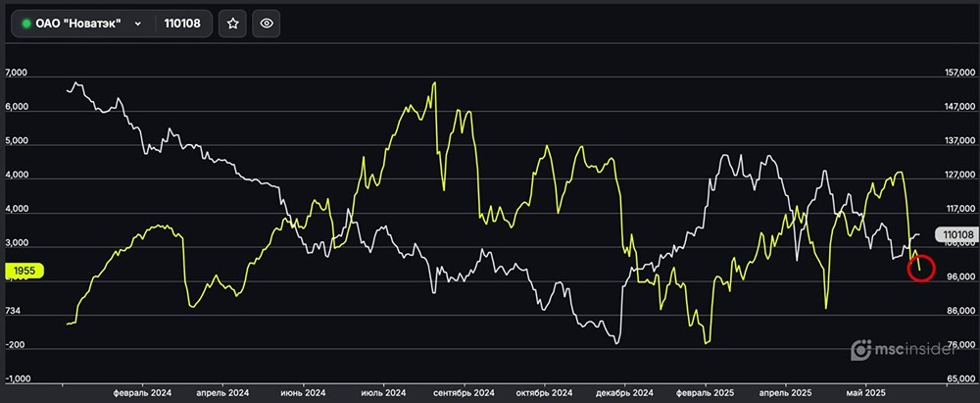The height and width of the screenshot is (403, 980).
Task: Select the 110108 code in the header
Action: pos(182,24)
